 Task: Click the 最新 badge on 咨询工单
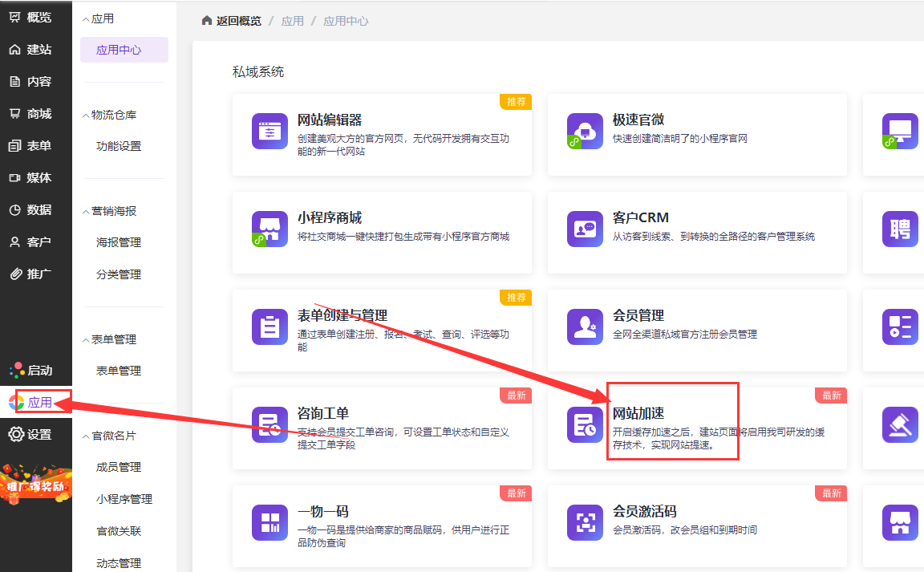click(516, 395)
